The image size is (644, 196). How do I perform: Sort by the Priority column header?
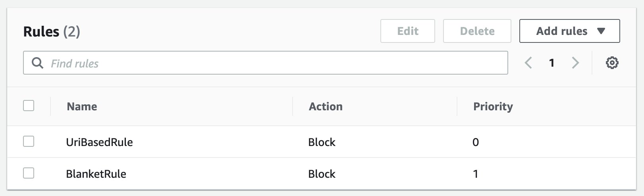[493, 106]
